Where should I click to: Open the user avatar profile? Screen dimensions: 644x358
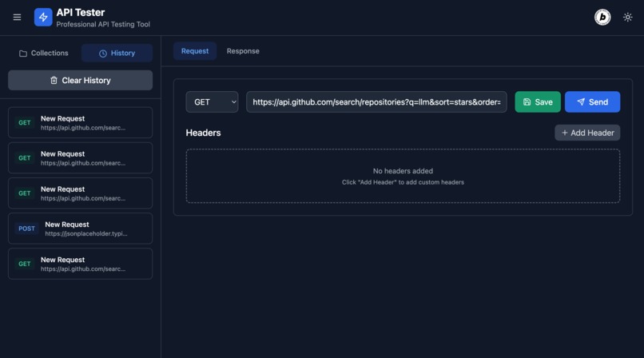[x=602, y=18]
